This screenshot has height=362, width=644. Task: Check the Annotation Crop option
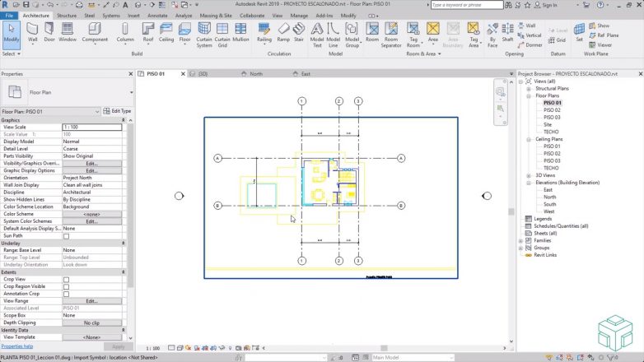coord(67,293)
